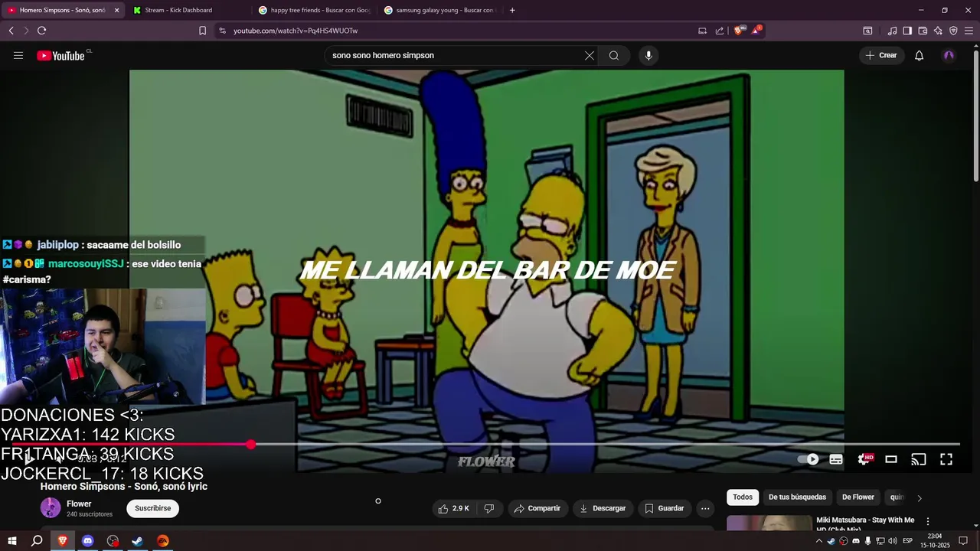Open Brave Shields lion icon
The image size is (980, 551).
click(x=739, y=31)
